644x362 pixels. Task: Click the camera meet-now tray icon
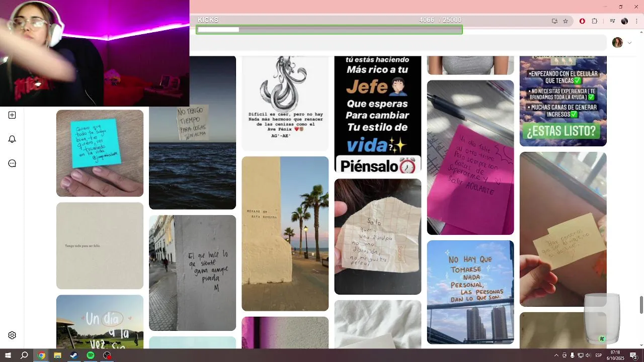pyautogui.click(x=565, y=355)
